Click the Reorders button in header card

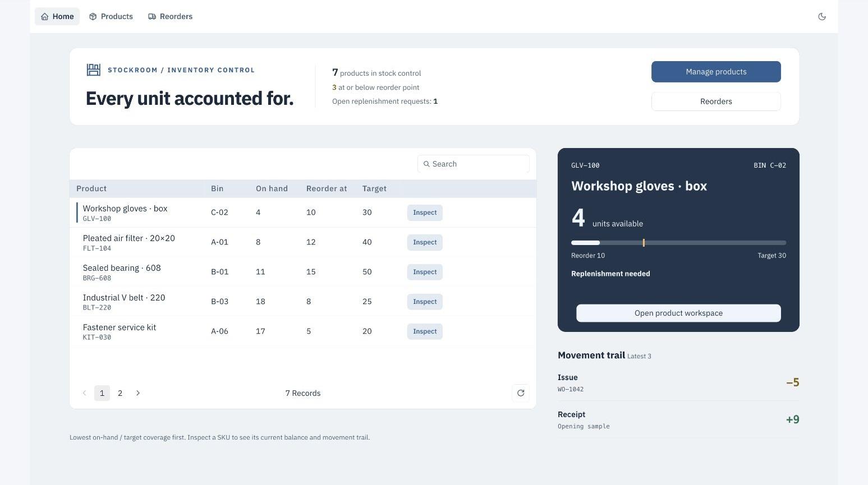tap(716, 101)
